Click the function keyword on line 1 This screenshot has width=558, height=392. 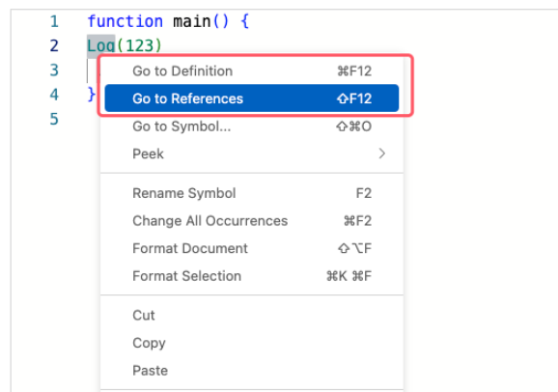tap(126, 21)
